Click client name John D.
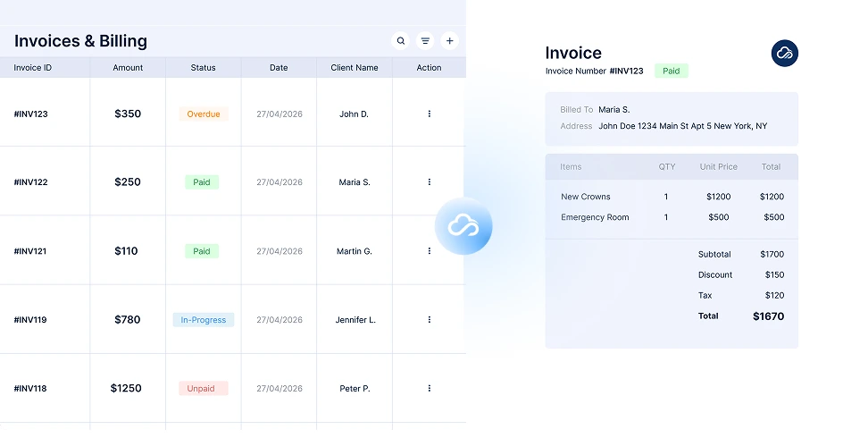This screenshot has height=438, width=868. click(354, 114)
